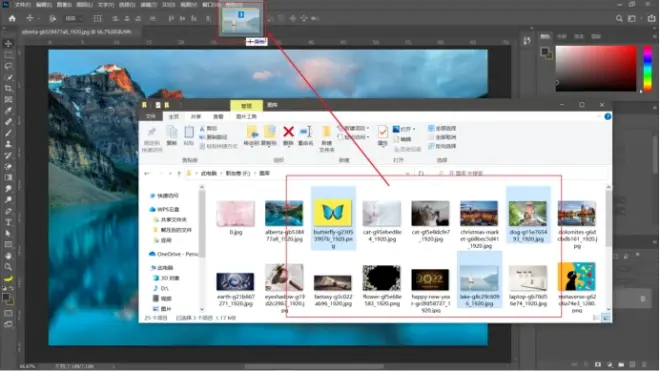Image resolution: width=660 pixels, height=371 pixels.
Task: Select the 2022 happy-new-year image thumbnail
Action: (430, 279)
